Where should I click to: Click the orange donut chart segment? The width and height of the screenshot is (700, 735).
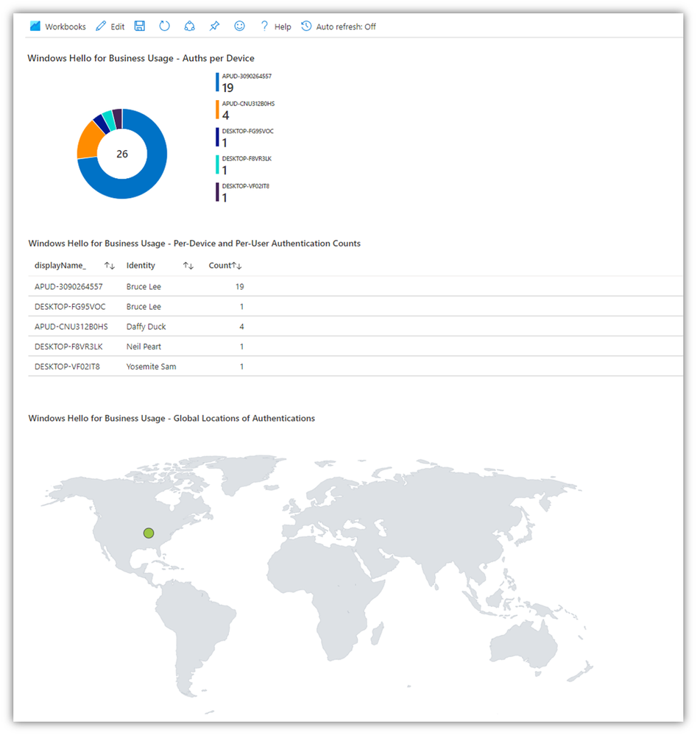(x=89, y=141)
